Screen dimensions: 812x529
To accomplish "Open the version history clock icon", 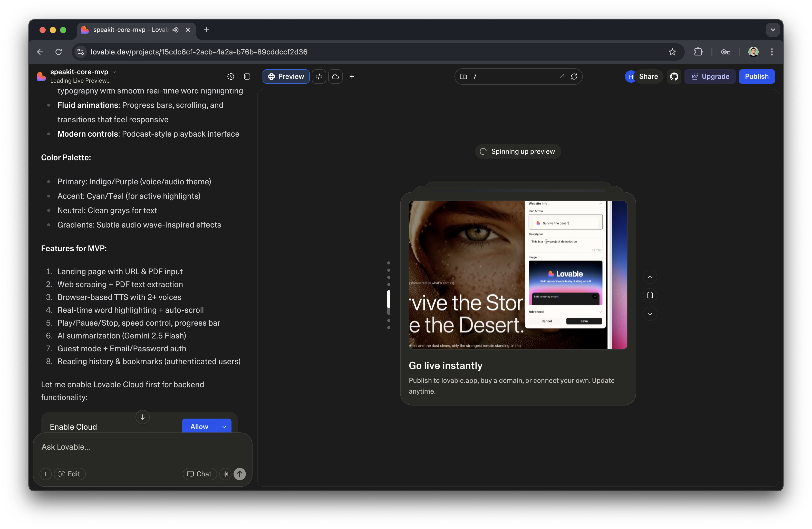I will [x=231, y=77].
